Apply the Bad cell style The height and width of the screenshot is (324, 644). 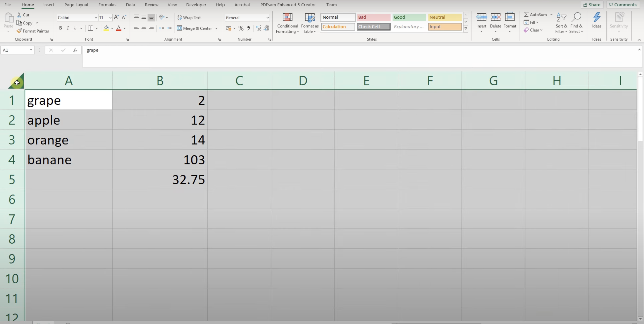coord(374,17)
